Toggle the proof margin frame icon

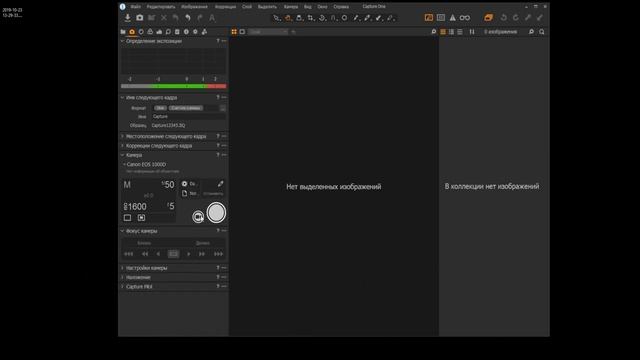click(441, 18)
